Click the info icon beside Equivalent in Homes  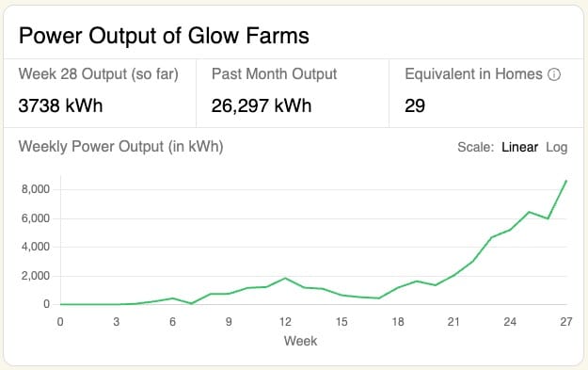pos(554,74)
